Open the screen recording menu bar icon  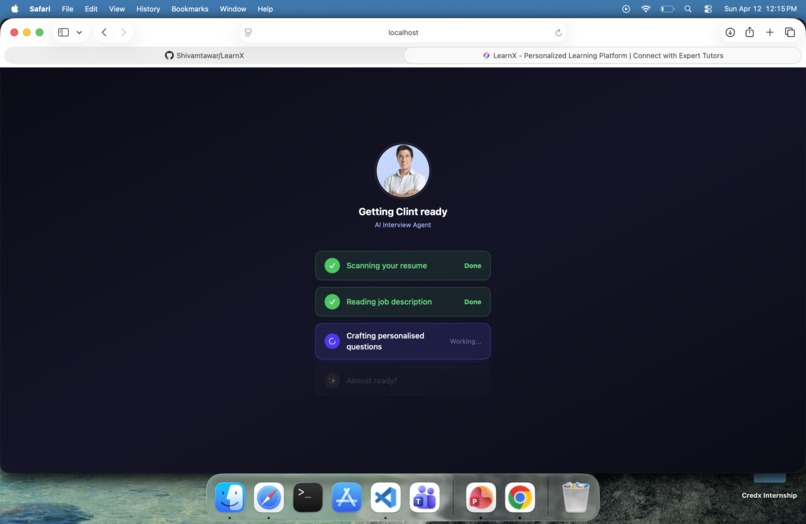626,9
